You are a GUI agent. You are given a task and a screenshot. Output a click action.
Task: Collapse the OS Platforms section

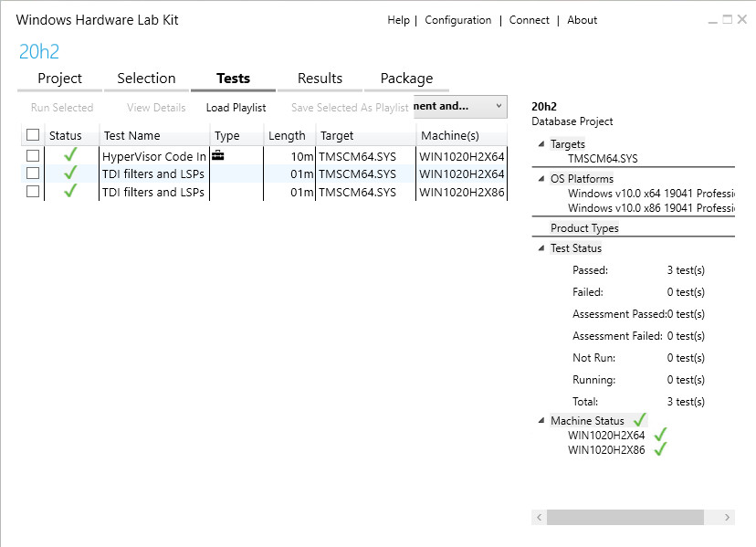541,178
